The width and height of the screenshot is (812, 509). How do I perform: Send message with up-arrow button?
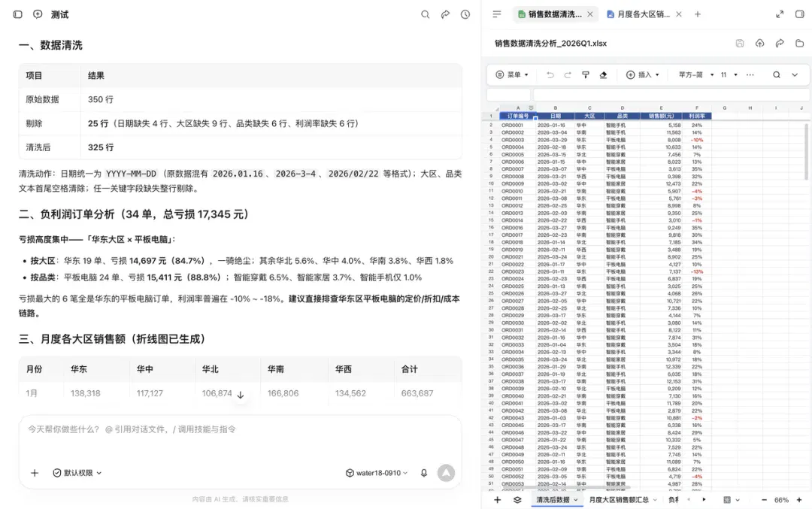point(446,473)
